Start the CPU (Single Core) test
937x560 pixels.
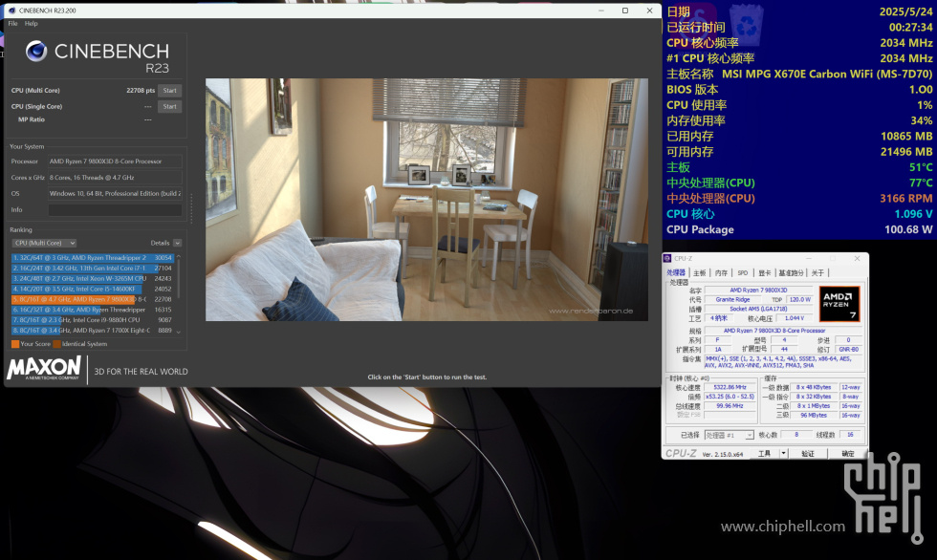click(170, 106)
